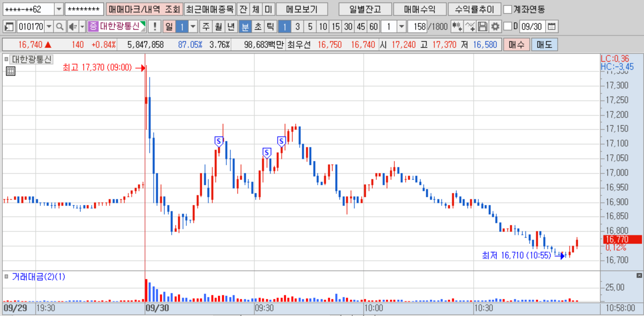Click the first S sell marker on chart
The width and height of the screenshot is (644, 316).
(218, 141)
